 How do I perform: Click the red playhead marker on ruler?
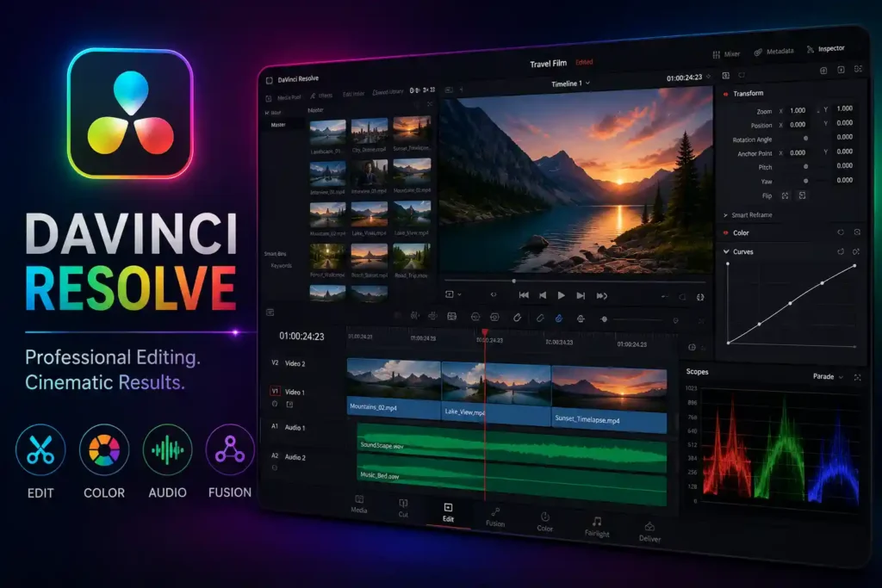[485, 333]
